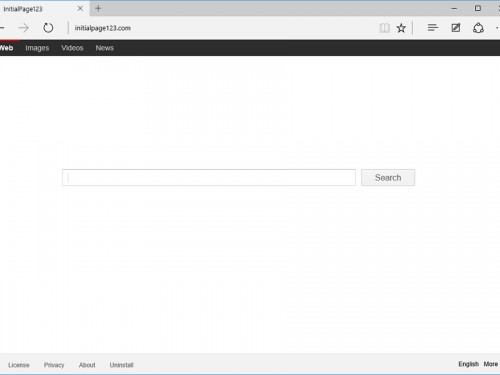The height and width of the screenshot is (375, 500).
Task: Switch to News search tab
Action: pos(105,48)
